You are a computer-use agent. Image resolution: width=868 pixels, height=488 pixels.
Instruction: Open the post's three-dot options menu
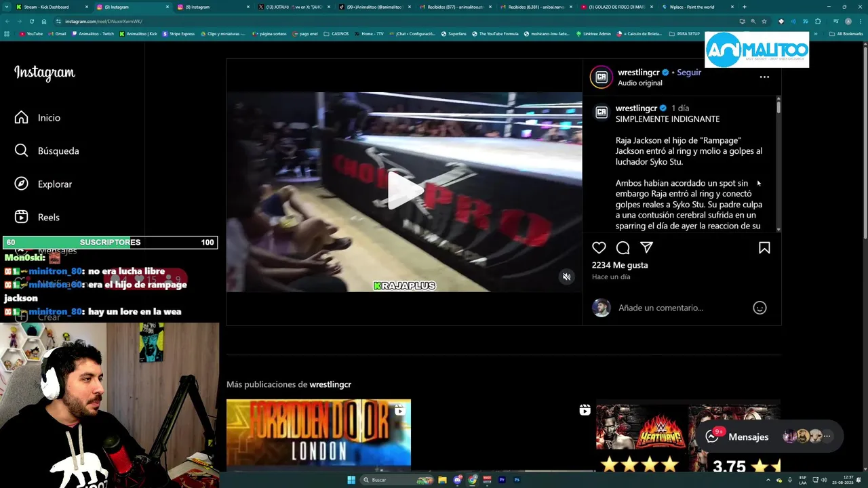(x=764, y=77)
